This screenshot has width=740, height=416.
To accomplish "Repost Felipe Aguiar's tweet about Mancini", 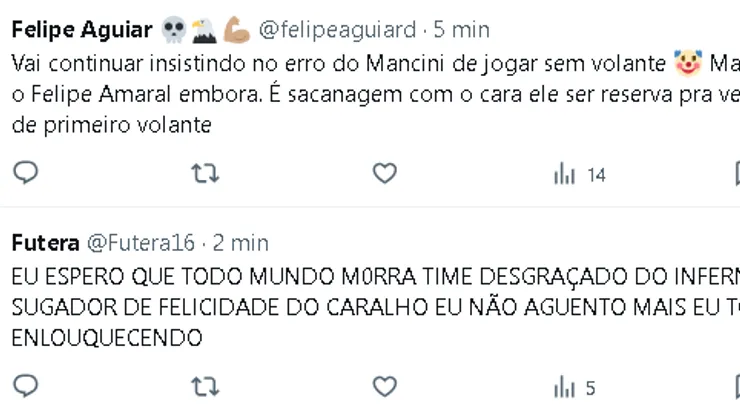I will click(x=205, y=174).
